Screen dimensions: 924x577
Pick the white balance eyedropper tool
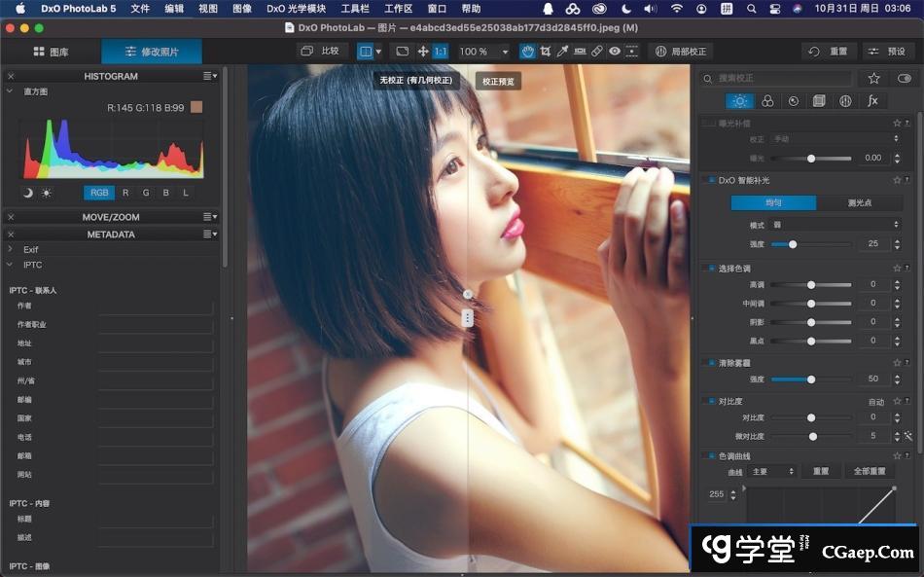pyautogui.click(x=562, y=52)
